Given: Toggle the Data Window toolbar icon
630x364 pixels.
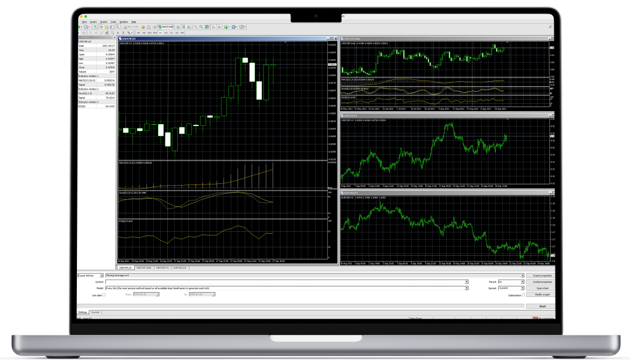Looking at the screenshot, I should 102,27.
